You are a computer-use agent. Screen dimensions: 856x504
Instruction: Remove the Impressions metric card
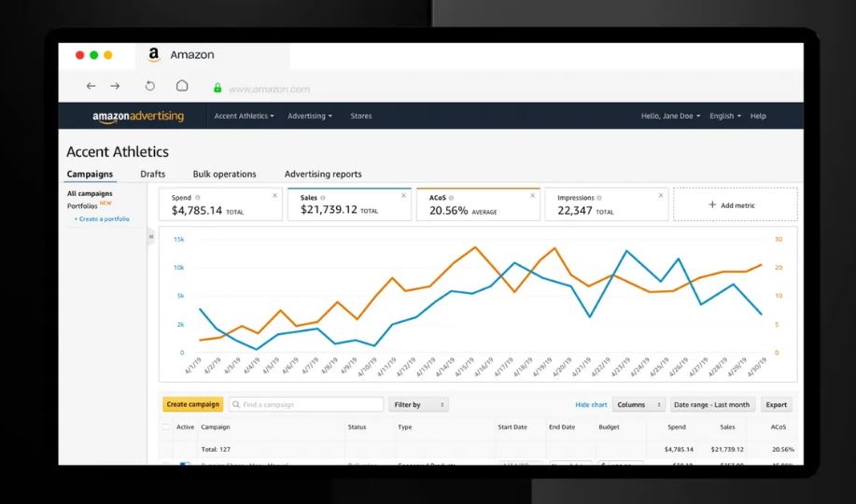[x=661, y=195]
